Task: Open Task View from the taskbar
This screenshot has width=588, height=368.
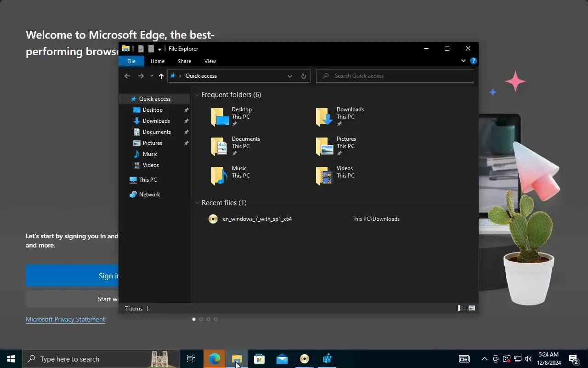Action: pyautogui.click(x=191, y=359)
